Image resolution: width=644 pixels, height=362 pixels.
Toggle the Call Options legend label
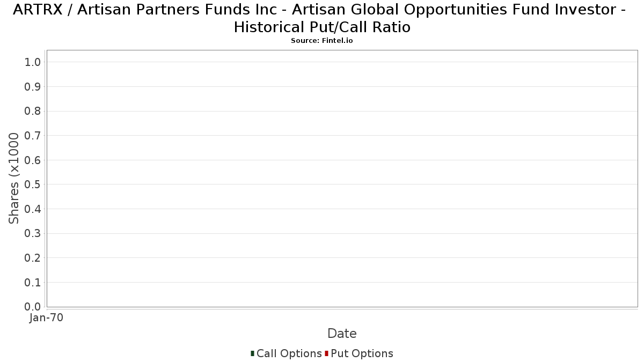289,353
